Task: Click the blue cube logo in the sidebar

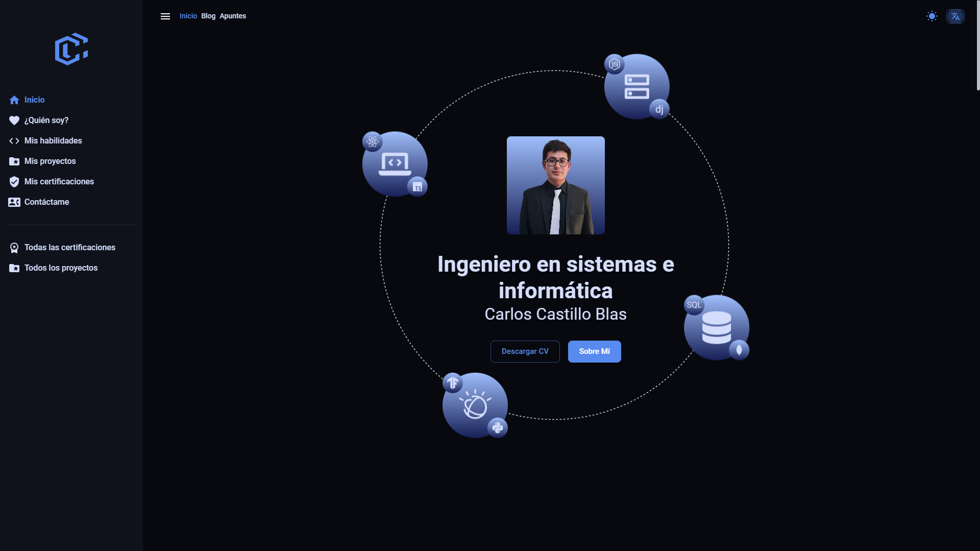Action: (x=71, y=49)
